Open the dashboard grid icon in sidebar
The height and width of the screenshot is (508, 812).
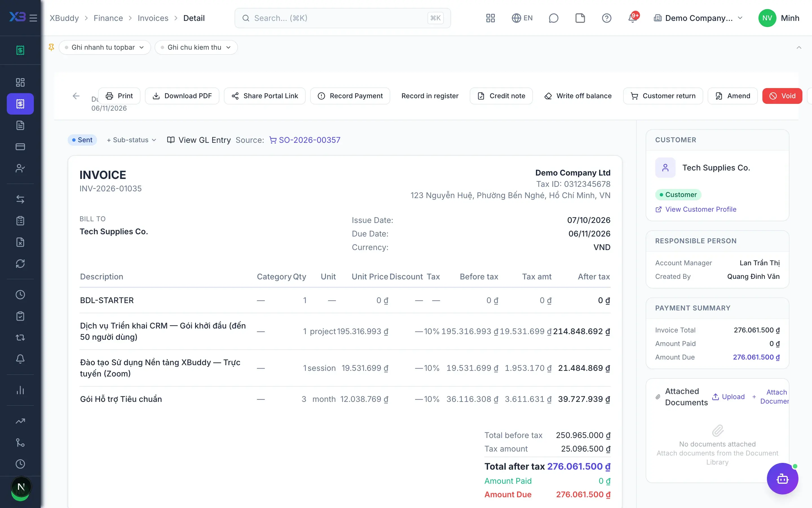pos(20,82)
